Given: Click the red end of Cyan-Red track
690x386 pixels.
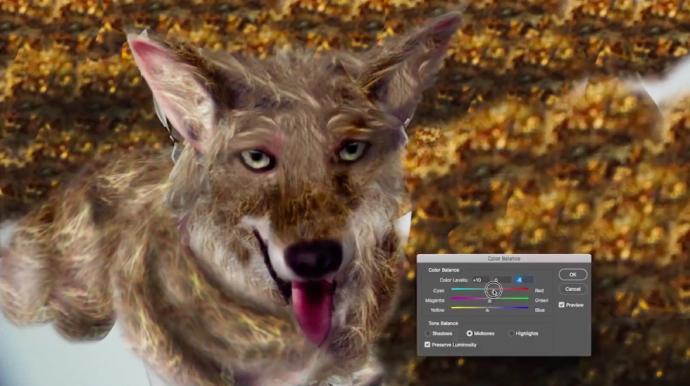Looking at the screenshot, I should [x=525, y=289].
